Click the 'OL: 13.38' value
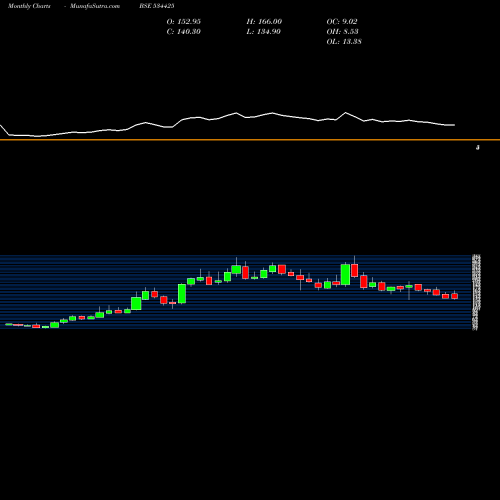500x500 pixels. point(344,42)
